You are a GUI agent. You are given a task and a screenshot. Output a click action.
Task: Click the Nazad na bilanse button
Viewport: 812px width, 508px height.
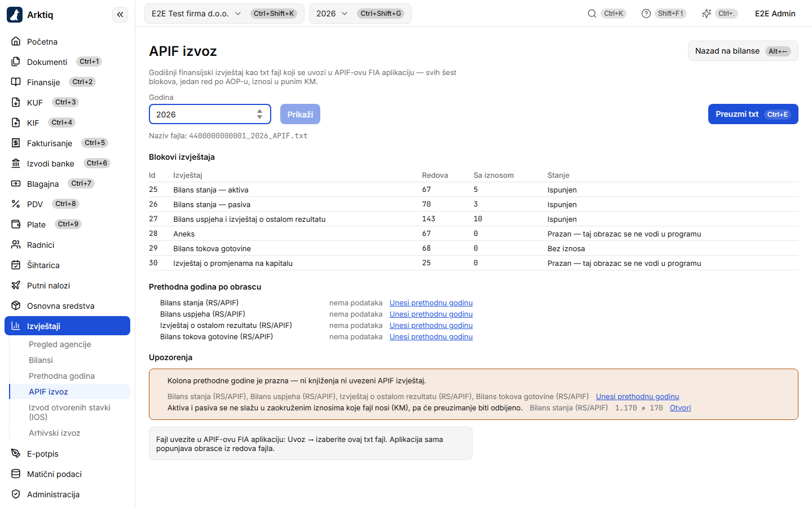(x=743, y=51)
